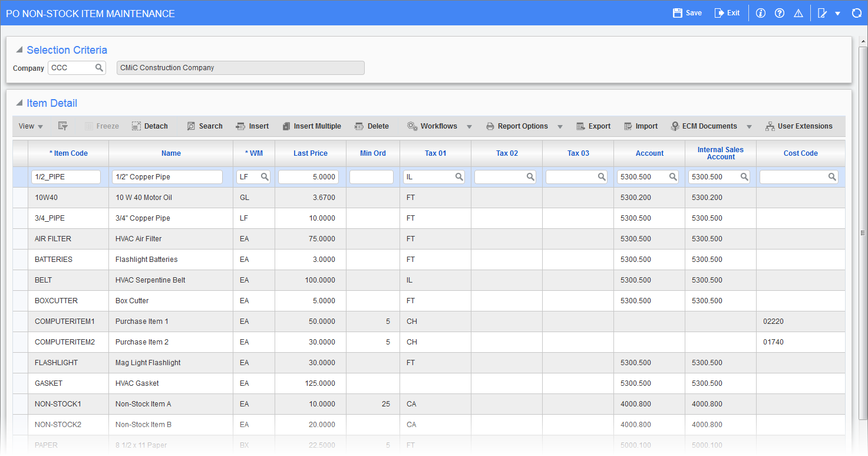Collapse the Item Detail section

pos(19,103)
